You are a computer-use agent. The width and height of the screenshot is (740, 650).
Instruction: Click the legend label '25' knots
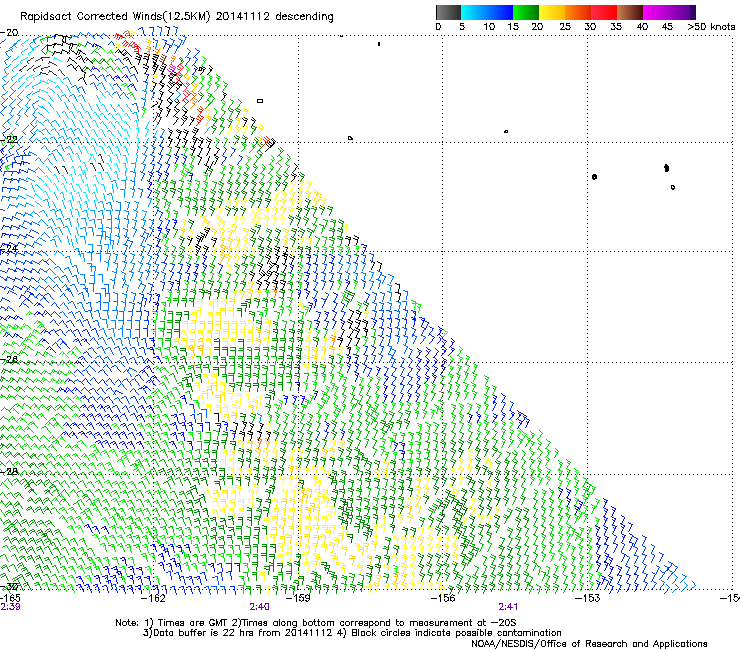coord(565,27)
